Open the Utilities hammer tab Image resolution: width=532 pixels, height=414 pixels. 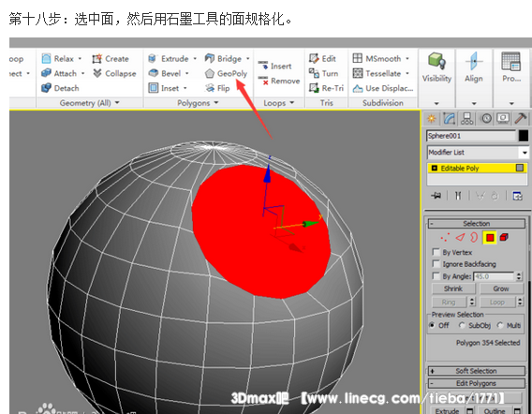click(x=521, y=118)
